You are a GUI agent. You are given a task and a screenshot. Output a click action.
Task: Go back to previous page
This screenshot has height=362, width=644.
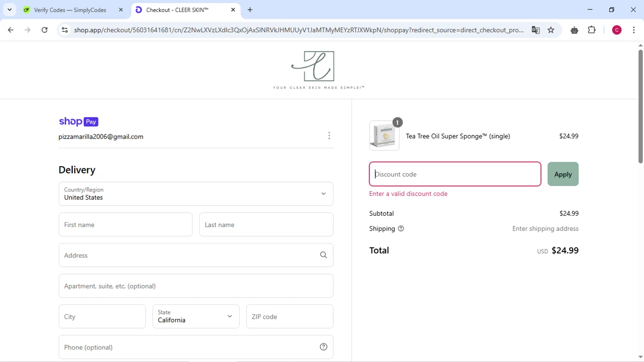click(x=11, y=30)
